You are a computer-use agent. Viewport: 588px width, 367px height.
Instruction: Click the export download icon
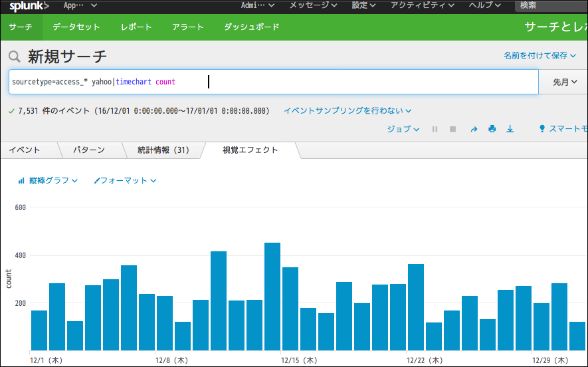tap(510, 129)
